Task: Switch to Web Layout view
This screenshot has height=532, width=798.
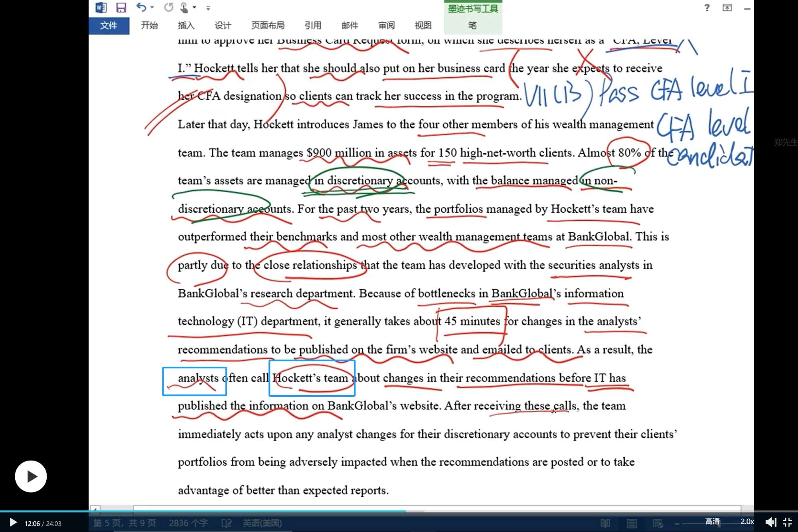Action: 658,523
